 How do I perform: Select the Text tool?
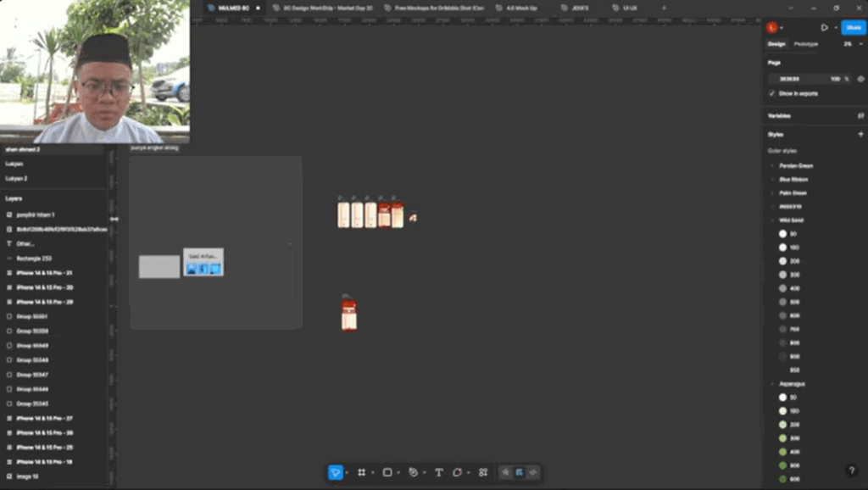tap(438, 472)
